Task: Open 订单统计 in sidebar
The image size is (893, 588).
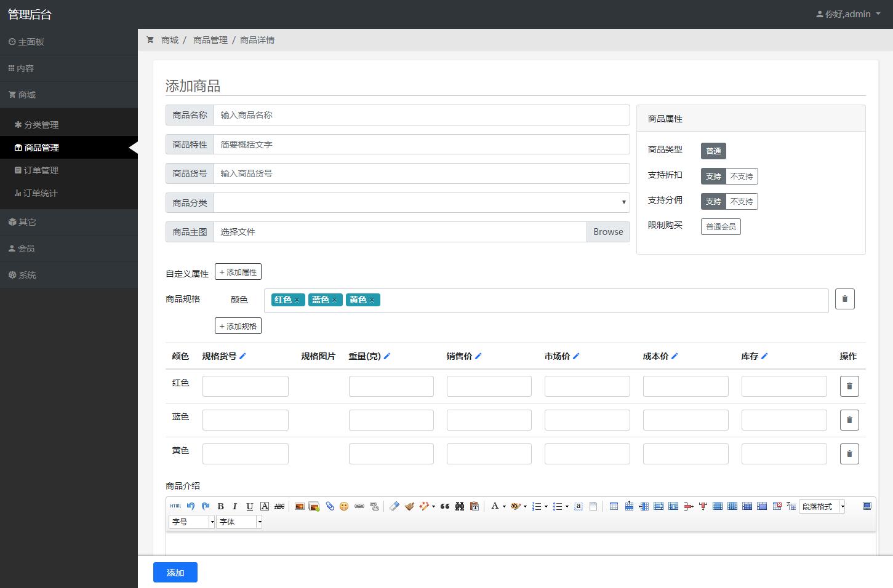Action: (69, 193)
